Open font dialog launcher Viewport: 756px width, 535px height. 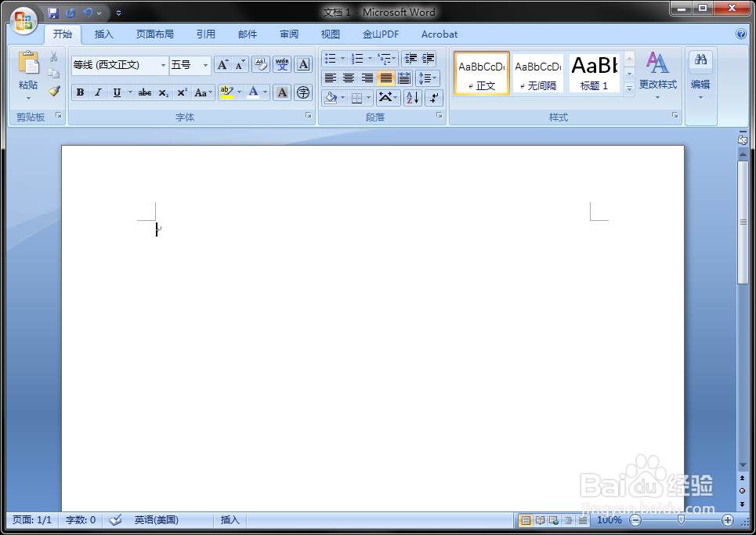click(x=309, y=116)
